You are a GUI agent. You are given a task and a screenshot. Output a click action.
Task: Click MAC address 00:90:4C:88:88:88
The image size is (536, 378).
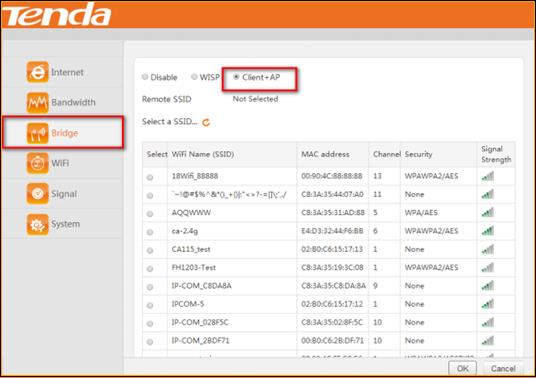(332, 176)
